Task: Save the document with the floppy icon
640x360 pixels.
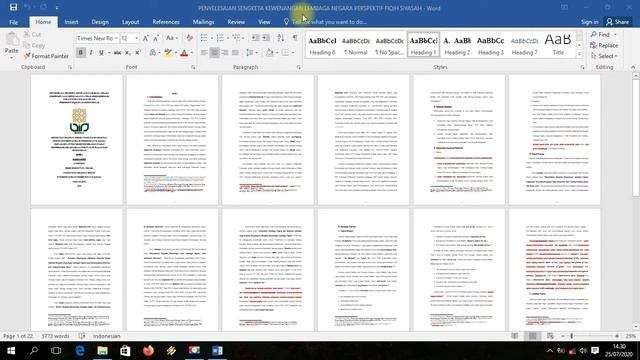Action: 13,7
